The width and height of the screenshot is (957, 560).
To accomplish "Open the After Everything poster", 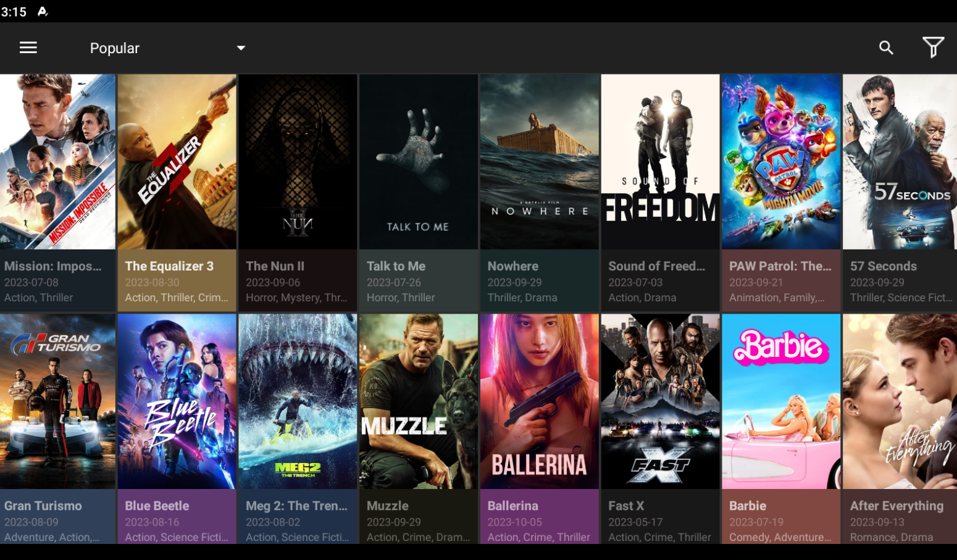I will pyautogui.click(x=900, y=401).
